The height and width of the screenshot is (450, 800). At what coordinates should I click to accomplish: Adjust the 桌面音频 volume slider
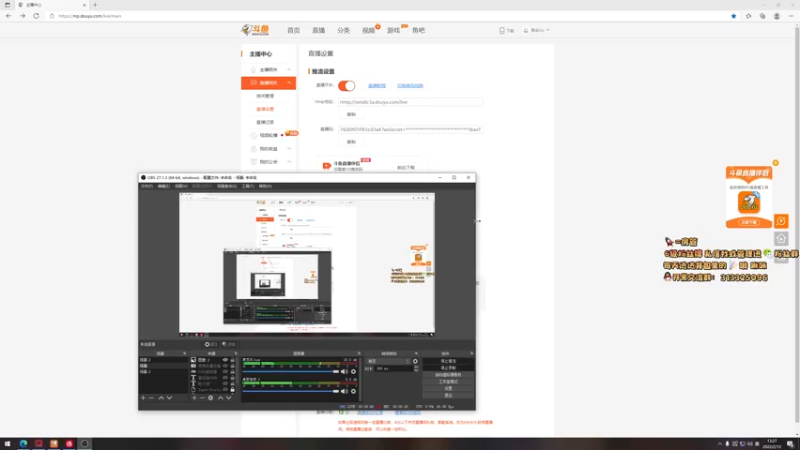291,391
